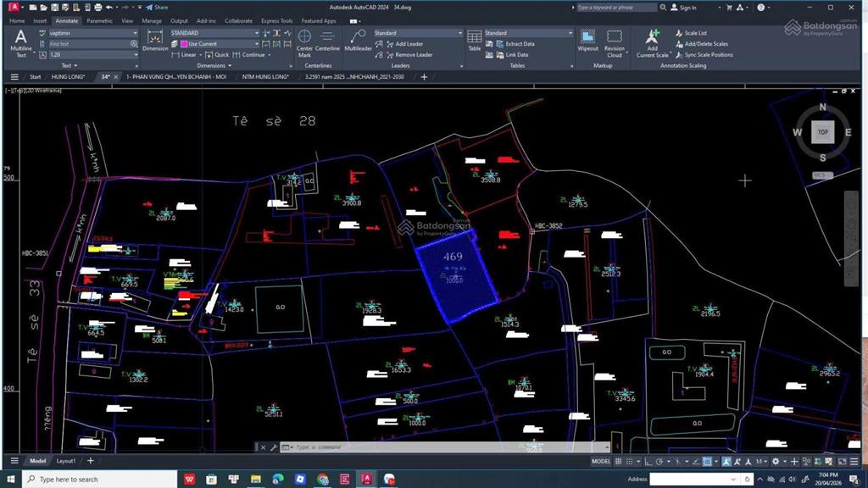The width and height of the screenshot is (868, 488).
Task: Click Add/Delete Scales
Action: [701, 44]
